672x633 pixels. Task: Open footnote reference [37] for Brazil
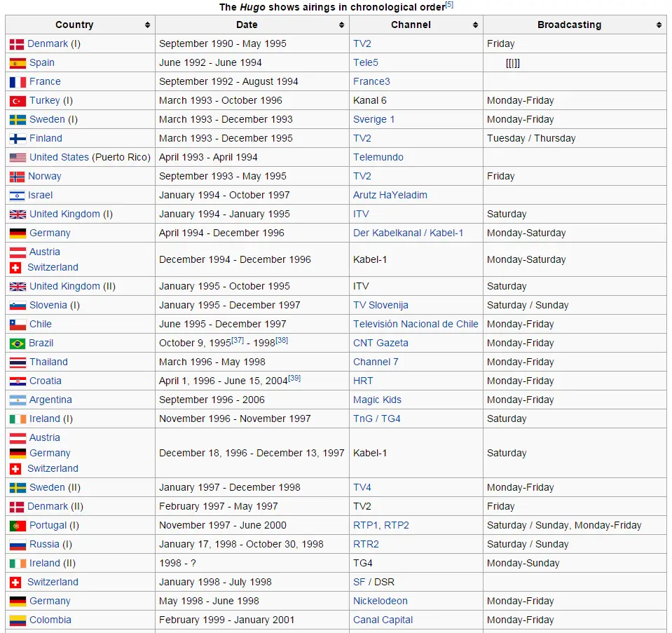click(x=238, y=340)
